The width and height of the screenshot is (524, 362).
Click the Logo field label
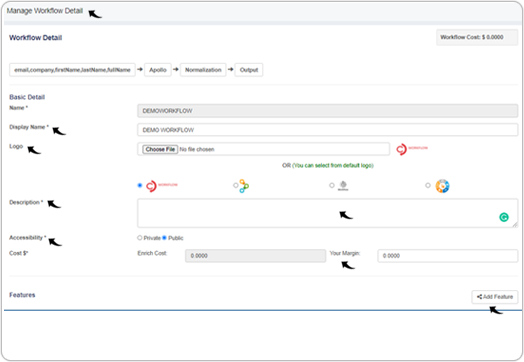tap(16, 146)
